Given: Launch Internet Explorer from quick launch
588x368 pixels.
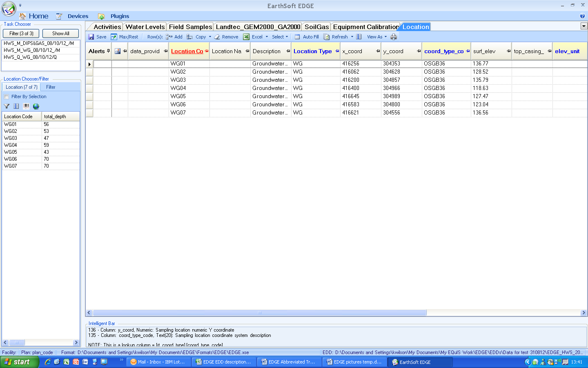Looking at the screenshot, I should [x=48, y=362].
